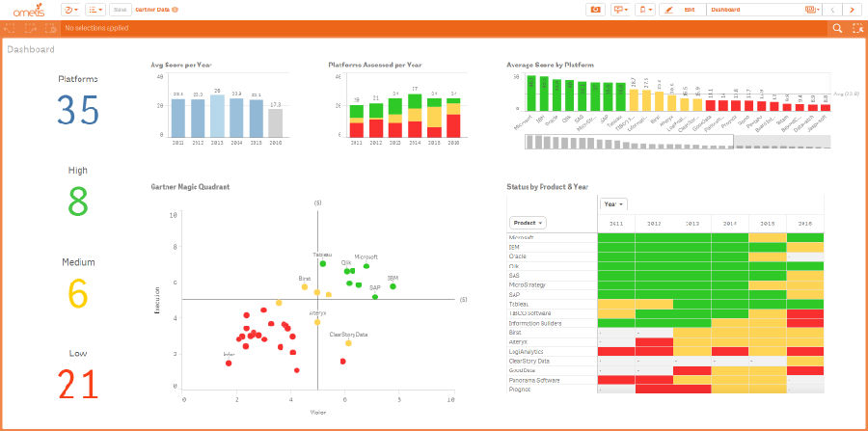
Task: Open the Year dimension dropdown in pivot table
Action: 613,204
